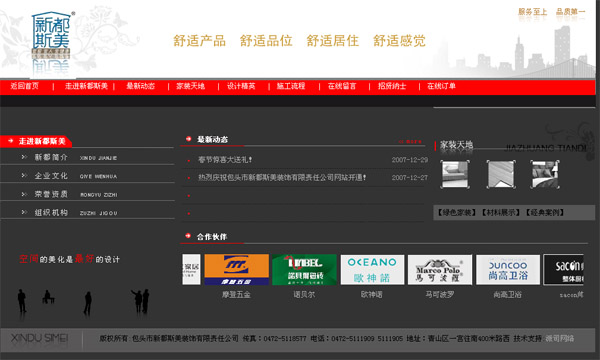Open the 设计精英 navigation menu item
Viewport: 600px width, 360px height.
point(241,86)
